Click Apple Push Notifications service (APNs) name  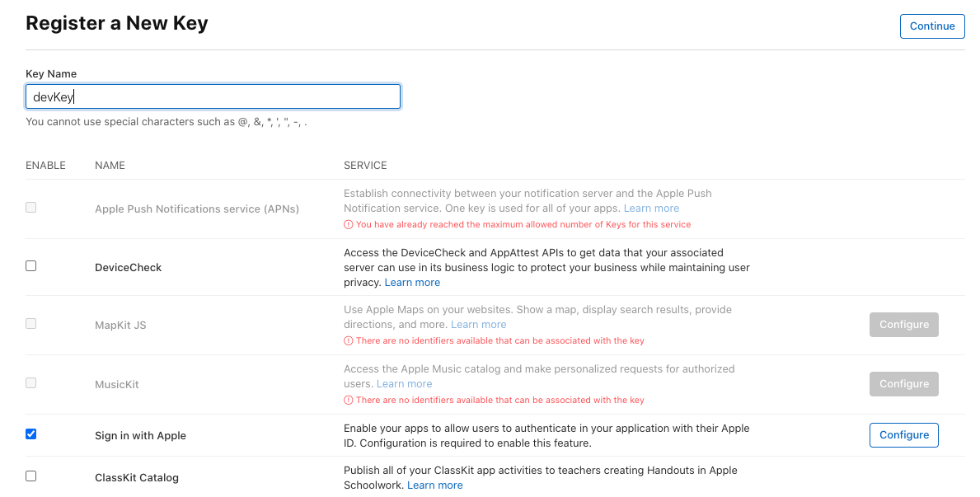coord(197,209)
